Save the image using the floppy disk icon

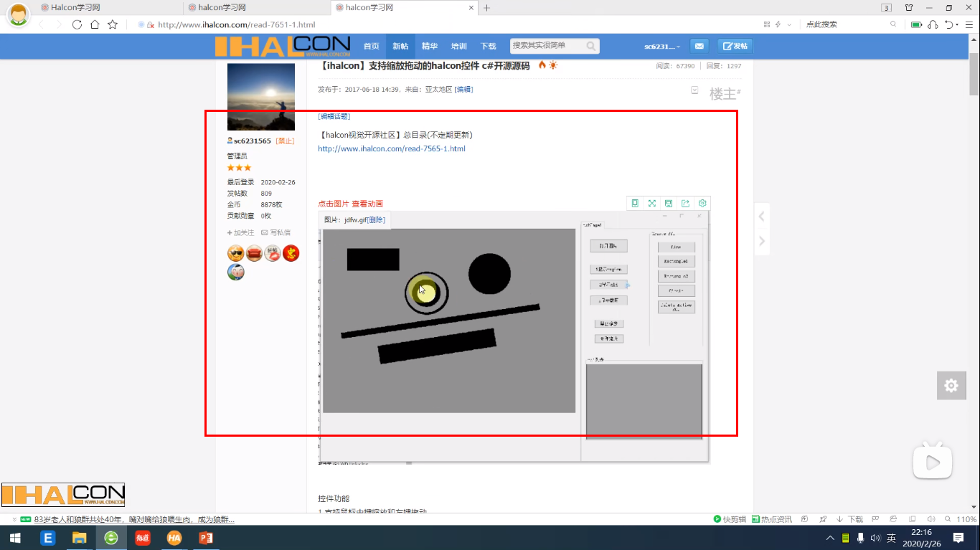pyautogui.click(x=668, y=203)
